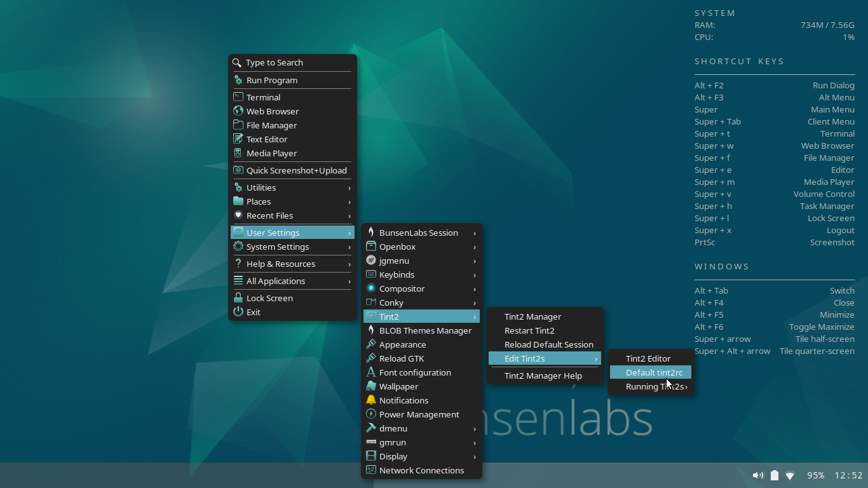Click the Conky icon

click(371, 302)
